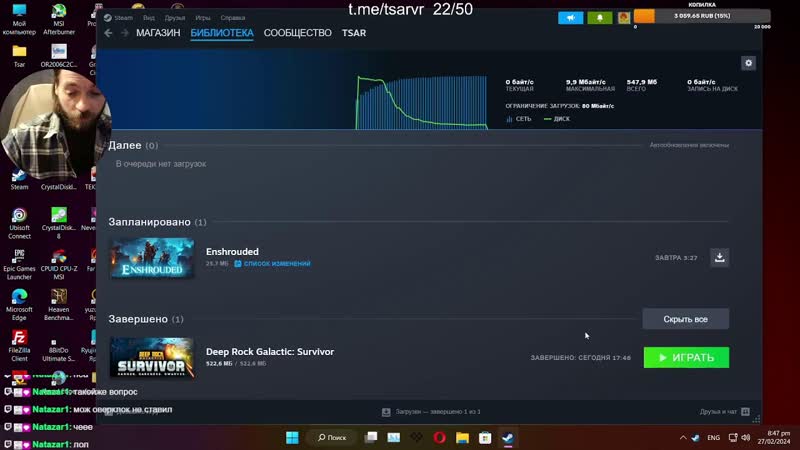Click the volume icon in the system tray
Viewport: 800px width, 450px height.
click(x=745, y=437)
